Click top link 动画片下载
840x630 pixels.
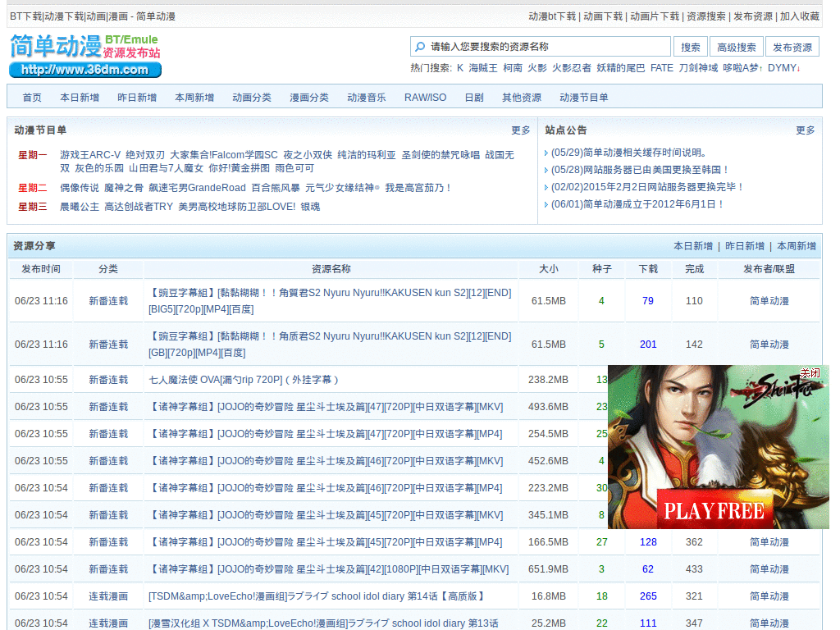[655, 16]
